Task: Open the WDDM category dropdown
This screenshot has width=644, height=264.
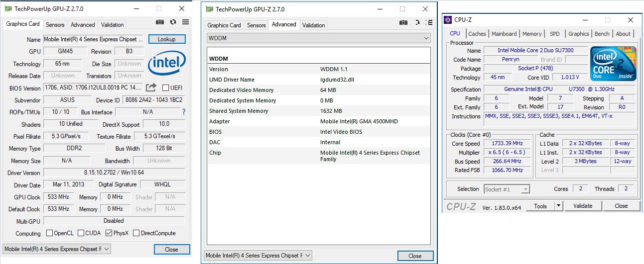Action: pos(319,38)
